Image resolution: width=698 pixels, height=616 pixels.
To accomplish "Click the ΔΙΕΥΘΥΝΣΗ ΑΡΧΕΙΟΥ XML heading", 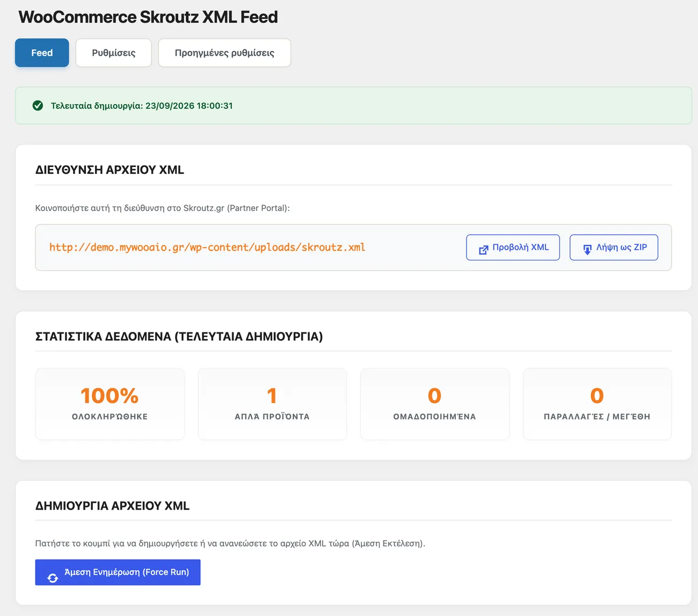I will click(x=110, y=170).
